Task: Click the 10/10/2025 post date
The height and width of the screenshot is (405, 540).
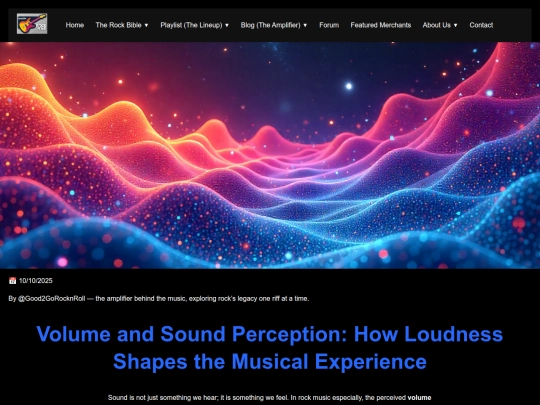Action: [x=36, y=281]
